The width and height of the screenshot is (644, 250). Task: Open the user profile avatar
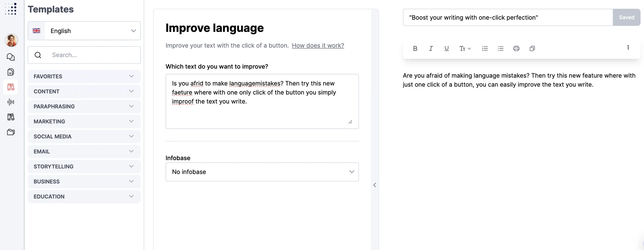pyautogui.click(x=11, y=40)
